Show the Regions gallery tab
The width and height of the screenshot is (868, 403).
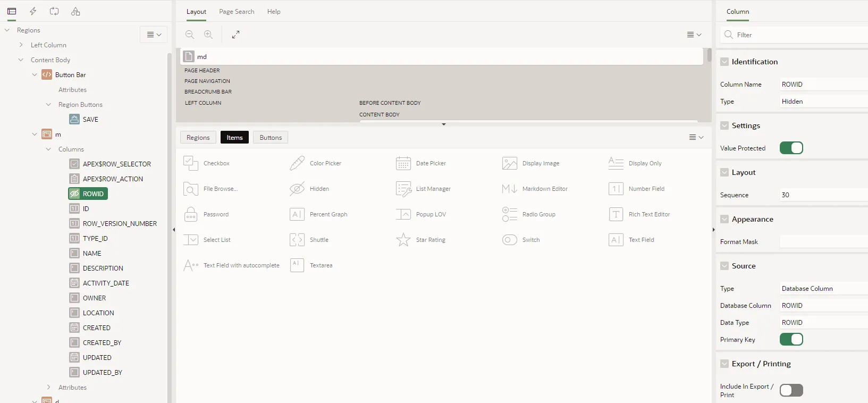[198, 138]
